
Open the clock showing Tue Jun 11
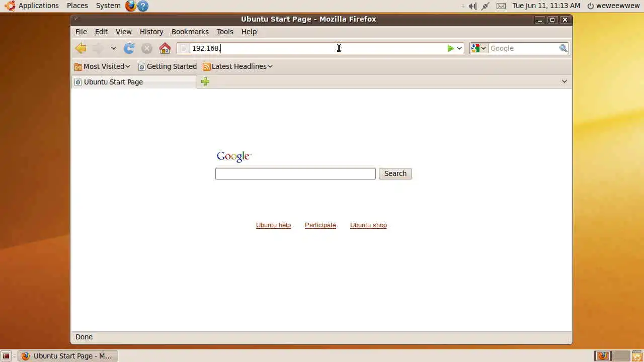546,6
